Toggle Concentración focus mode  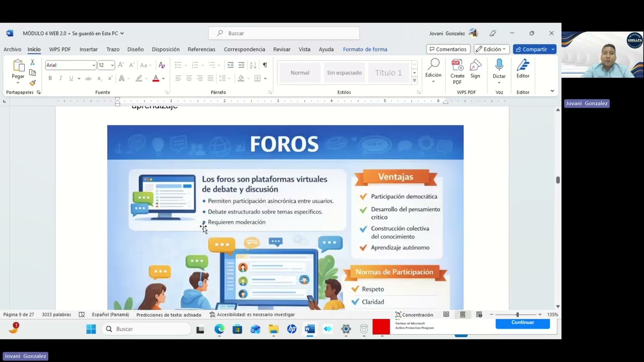414,315
